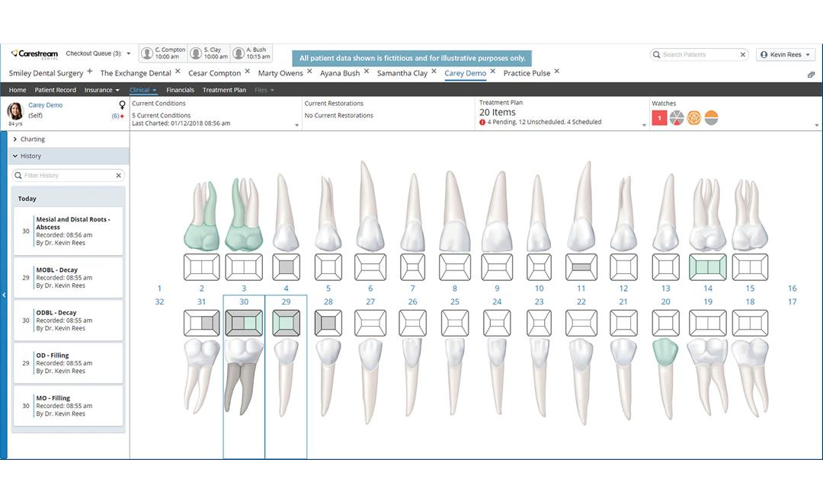Toggle the surface box for upper tooth 14

click(x=708, y=267)
